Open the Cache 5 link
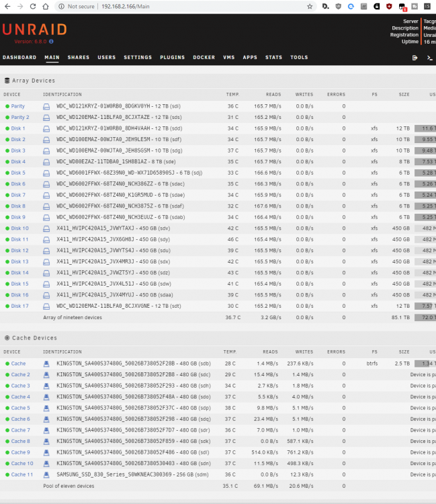This screenshot has height=504, width=436. [21, 408]
